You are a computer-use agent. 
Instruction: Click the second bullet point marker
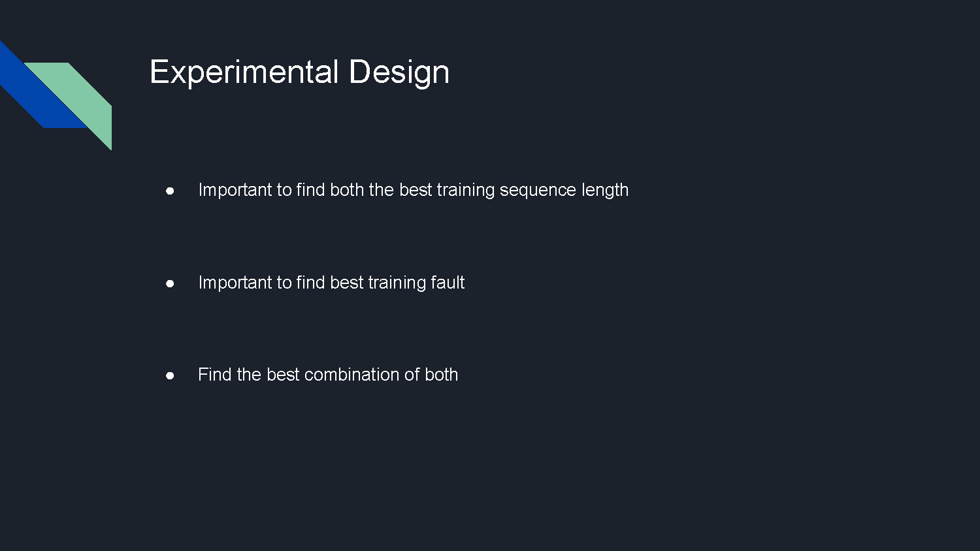pos(170,283)
